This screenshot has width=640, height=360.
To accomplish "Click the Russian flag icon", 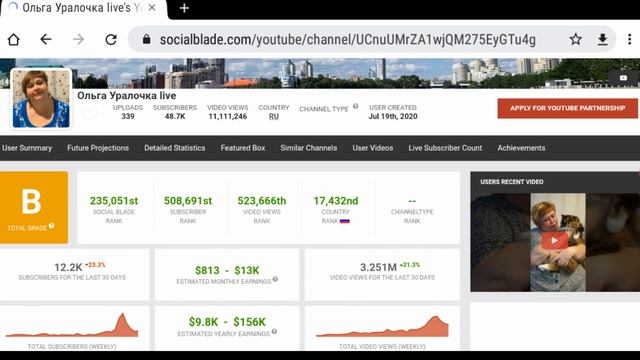I will pos(345,221).
